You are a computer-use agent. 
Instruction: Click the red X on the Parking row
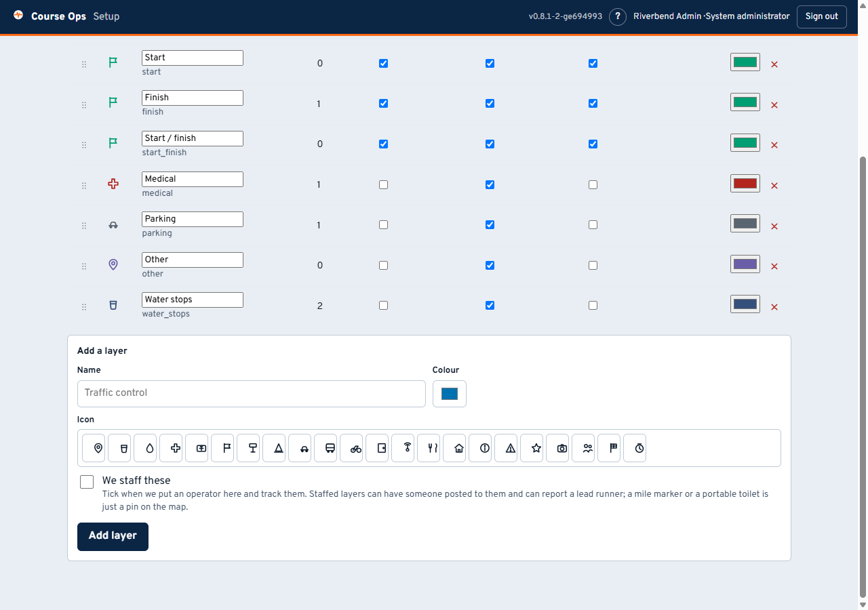tap(774, 226)
